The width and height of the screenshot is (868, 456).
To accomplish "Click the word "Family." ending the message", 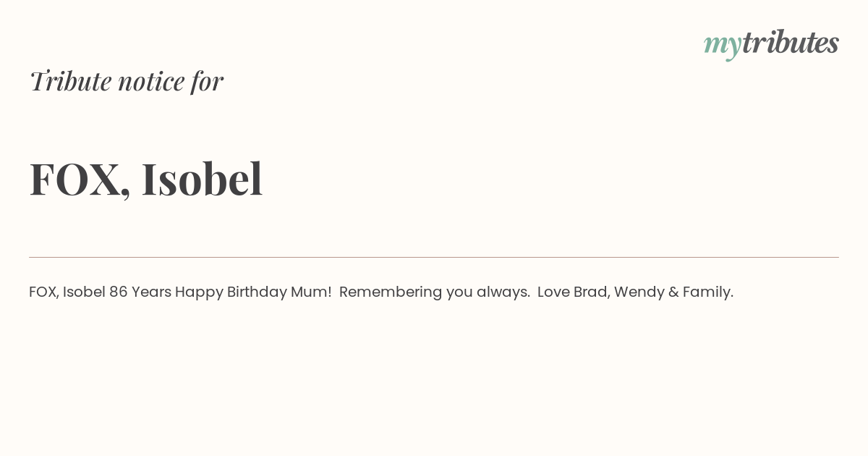I will pos(708,292).
